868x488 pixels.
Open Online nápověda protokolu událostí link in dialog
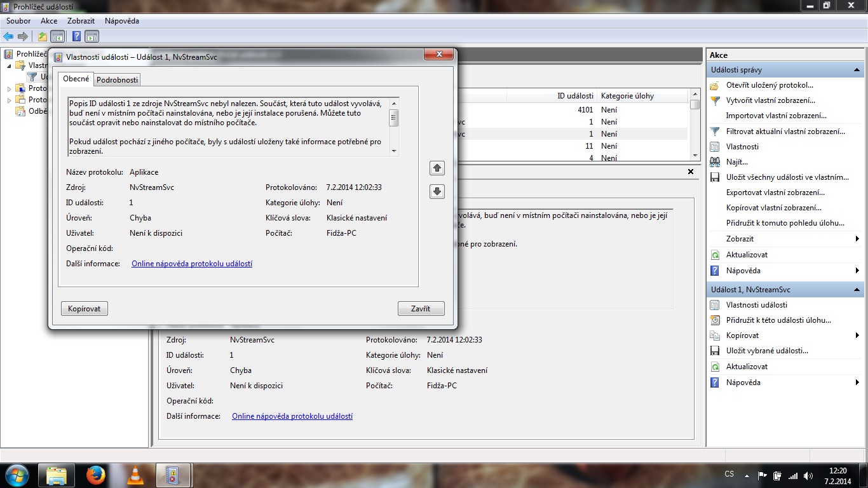[x=192, y=264]
